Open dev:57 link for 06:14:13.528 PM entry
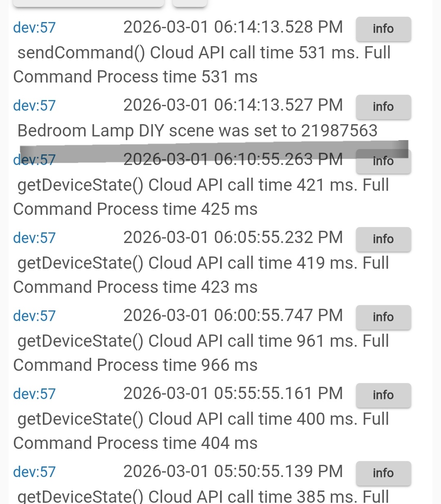The height and width of the screenshot is (504, 441). tap(34, 28)
